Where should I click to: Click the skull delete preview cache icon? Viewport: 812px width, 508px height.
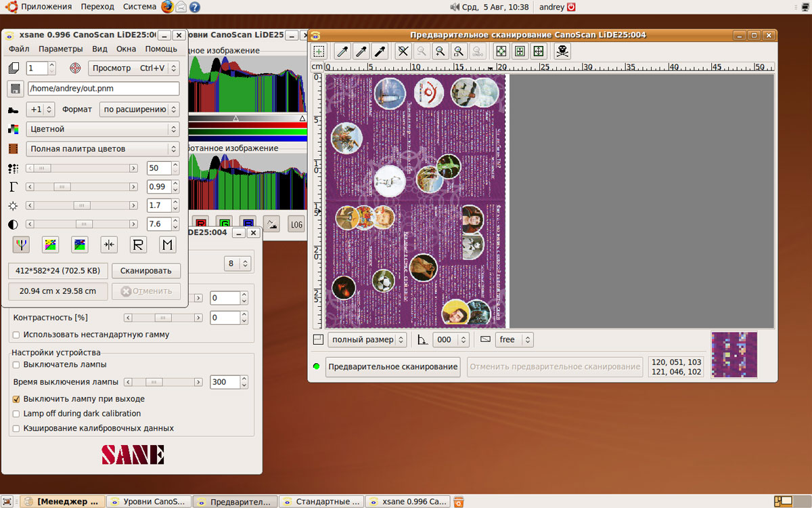pos(562,51)
